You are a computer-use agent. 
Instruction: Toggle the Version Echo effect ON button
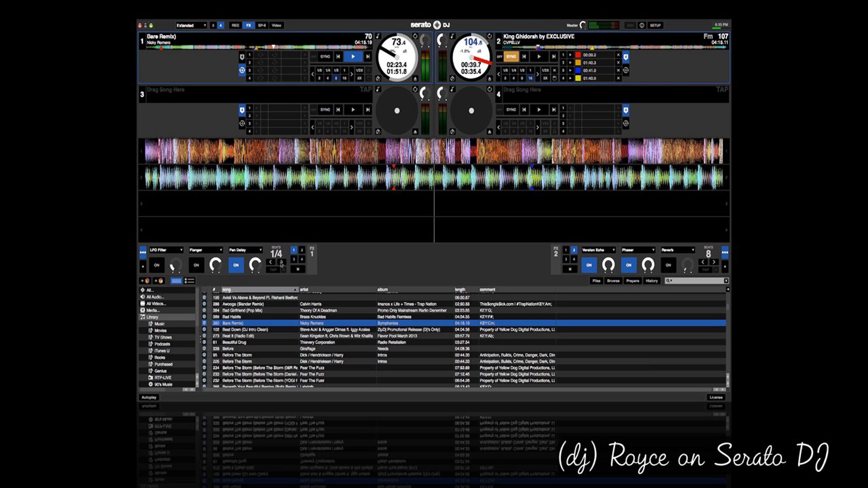589,265
